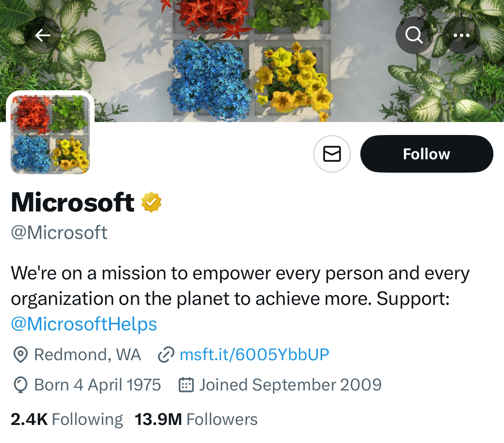Viewport: 504px width, 443px height.
Task: View the 13.9M Followers list
Action: 196,419
